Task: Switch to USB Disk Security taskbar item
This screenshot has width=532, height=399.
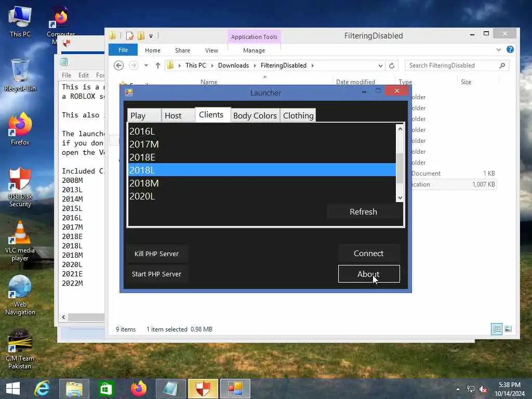Action: click(x=203, y=389)
